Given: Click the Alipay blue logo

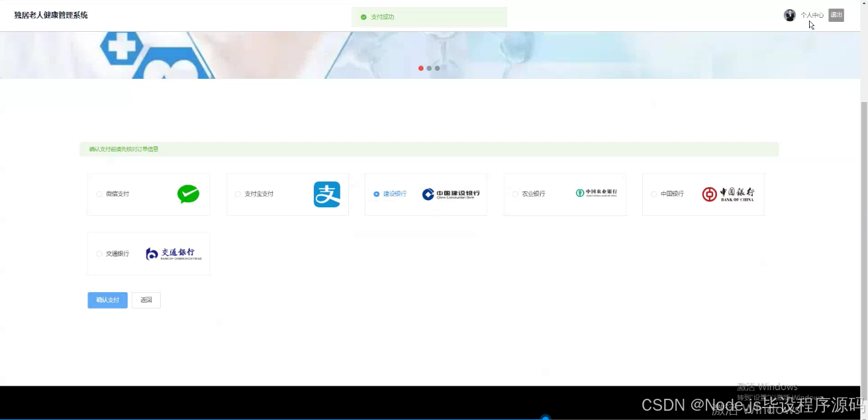Looking at the screenshot, I should (x=327, y=195).
